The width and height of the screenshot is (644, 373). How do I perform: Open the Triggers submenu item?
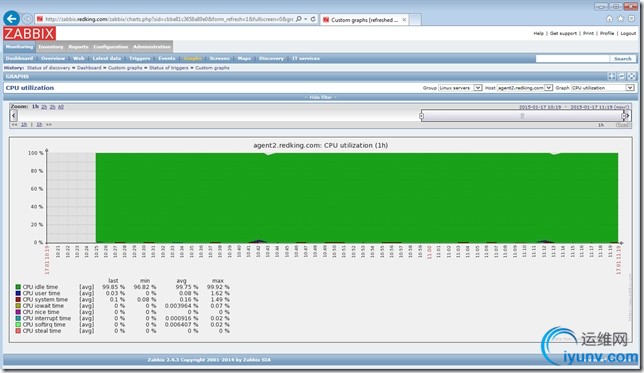click(x=140, y=58)
